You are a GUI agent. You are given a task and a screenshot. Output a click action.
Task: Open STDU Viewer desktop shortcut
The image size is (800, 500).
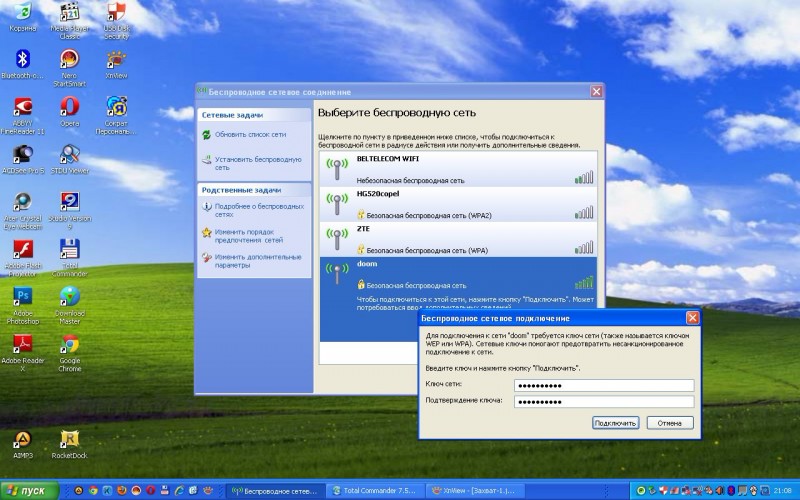(x=69, y=160)
